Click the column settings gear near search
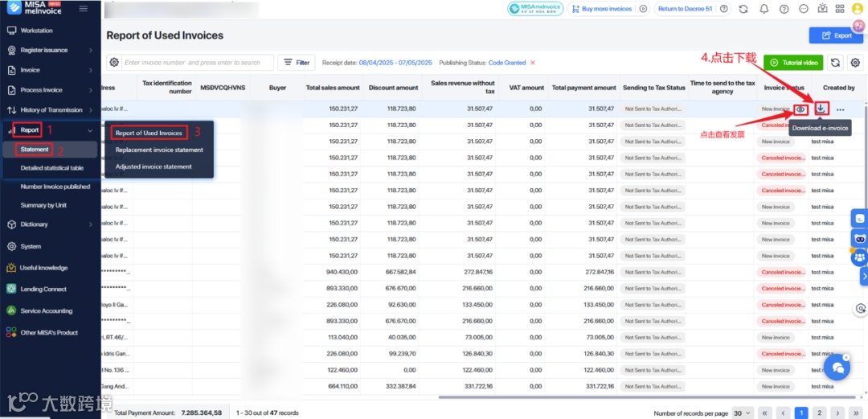The height and width of the screenshot is (419, 868). 114,63
